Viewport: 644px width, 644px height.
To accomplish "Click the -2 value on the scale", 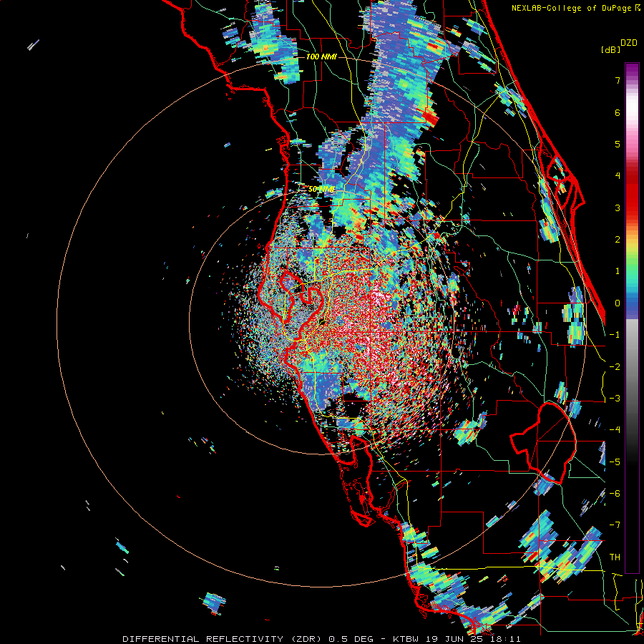I will click(615, 367).
